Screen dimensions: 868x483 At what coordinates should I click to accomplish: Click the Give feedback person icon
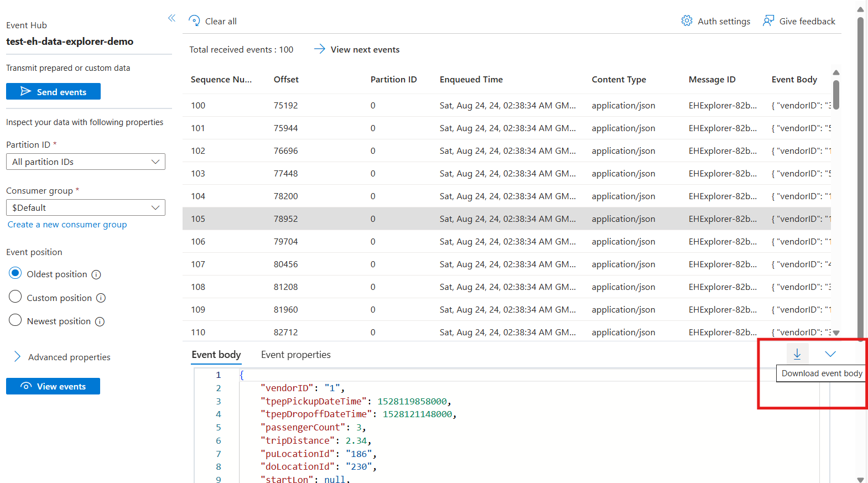768,21
